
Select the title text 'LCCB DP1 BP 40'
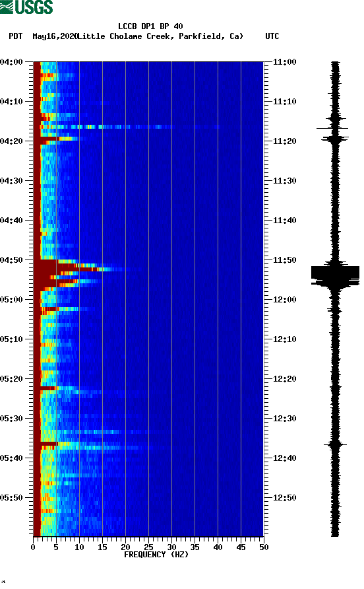pyautogui.click(x=150, y=26)
